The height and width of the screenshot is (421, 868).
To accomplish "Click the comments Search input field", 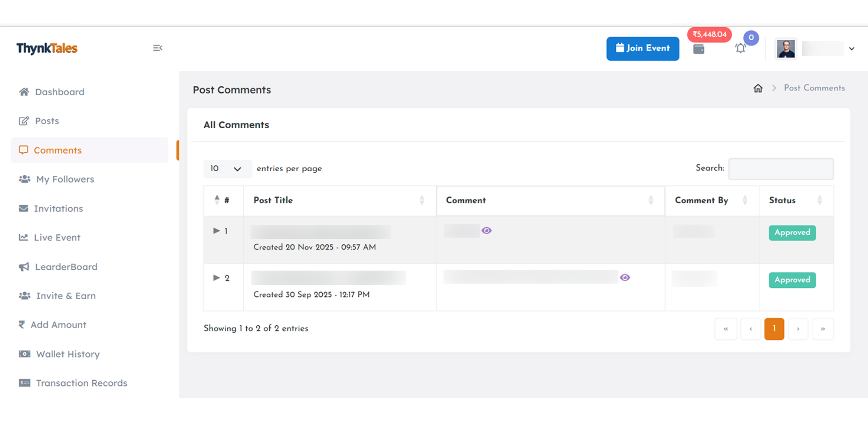I will click(781, 169).
